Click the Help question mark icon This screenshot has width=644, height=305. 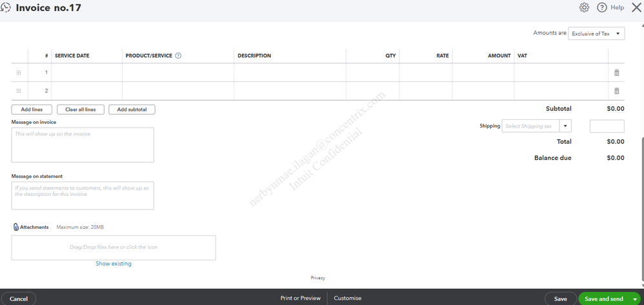601,7
